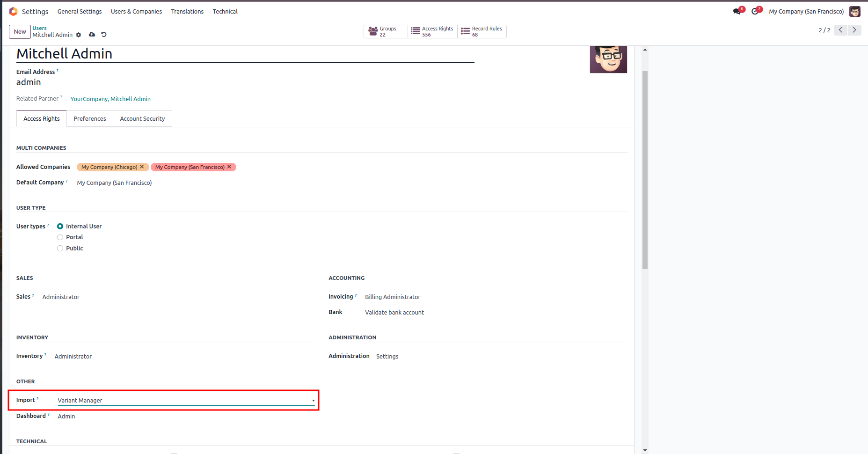Click the 2 / 2 pager counter
Viewport: 868px width, 454px height.
(x=824, y=30)
